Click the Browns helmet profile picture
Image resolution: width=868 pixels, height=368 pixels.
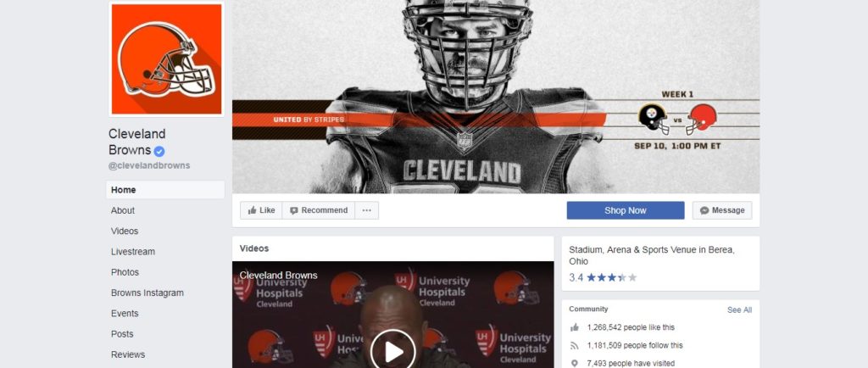165,59
